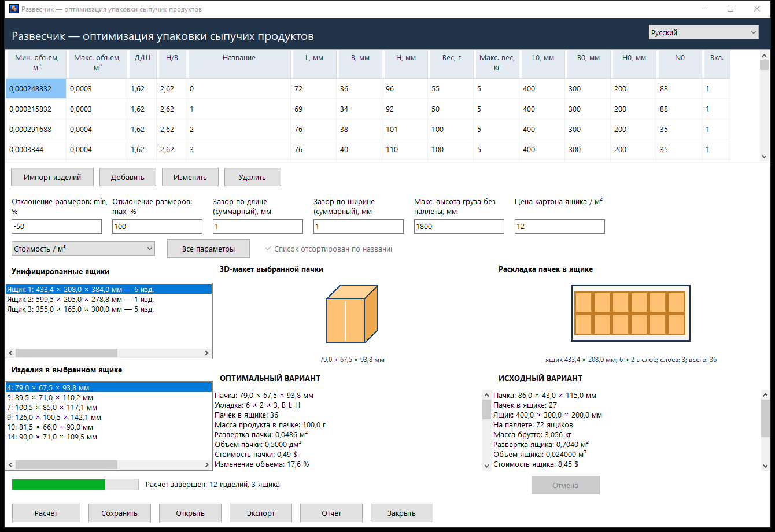Generate report with Отчёт button

point(331,513)
